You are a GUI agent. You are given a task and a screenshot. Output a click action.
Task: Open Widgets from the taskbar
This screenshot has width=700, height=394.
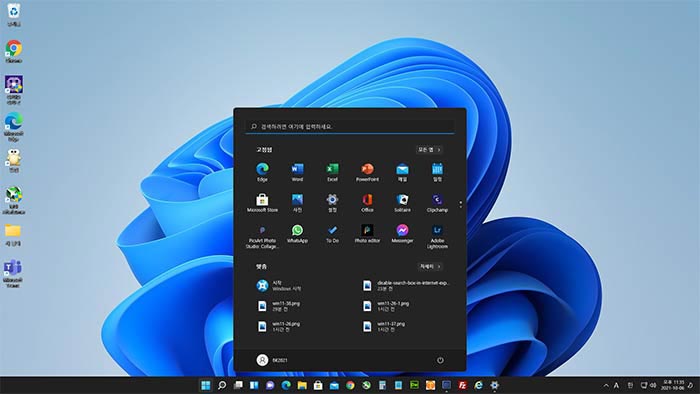(x=254, y=385)
